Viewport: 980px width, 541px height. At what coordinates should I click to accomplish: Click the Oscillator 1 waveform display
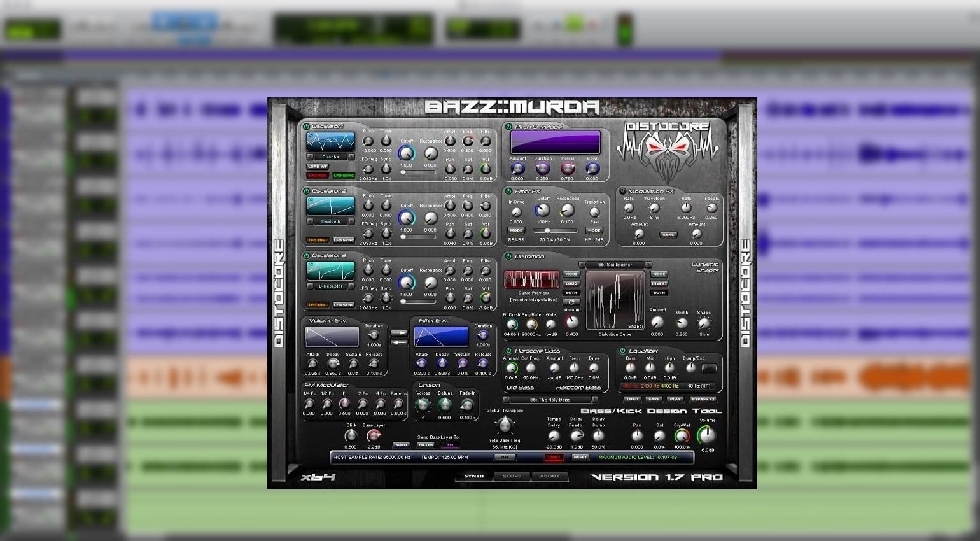[331, 141]
